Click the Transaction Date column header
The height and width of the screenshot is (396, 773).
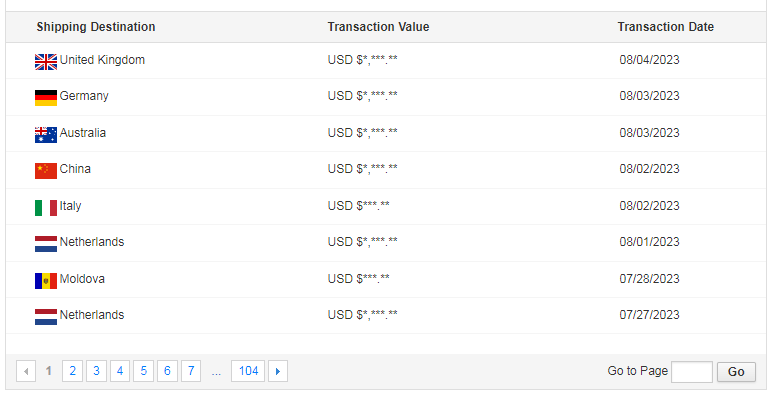click(666, 27)
